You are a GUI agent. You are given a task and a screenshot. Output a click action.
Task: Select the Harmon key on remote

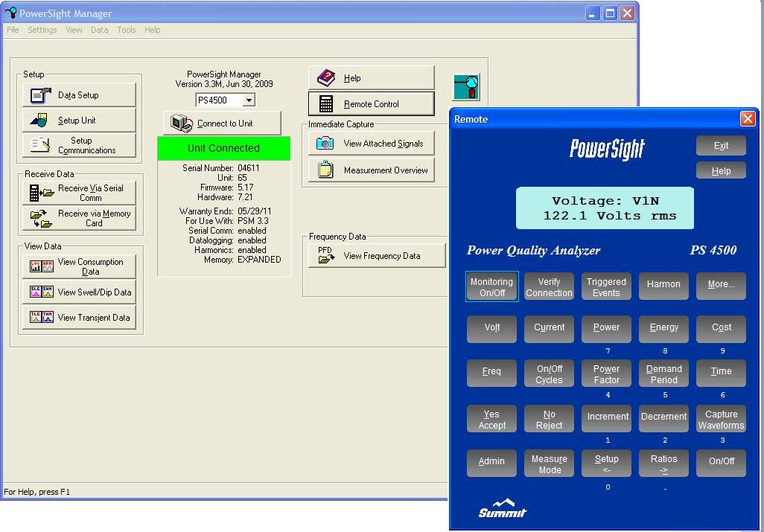663,286
